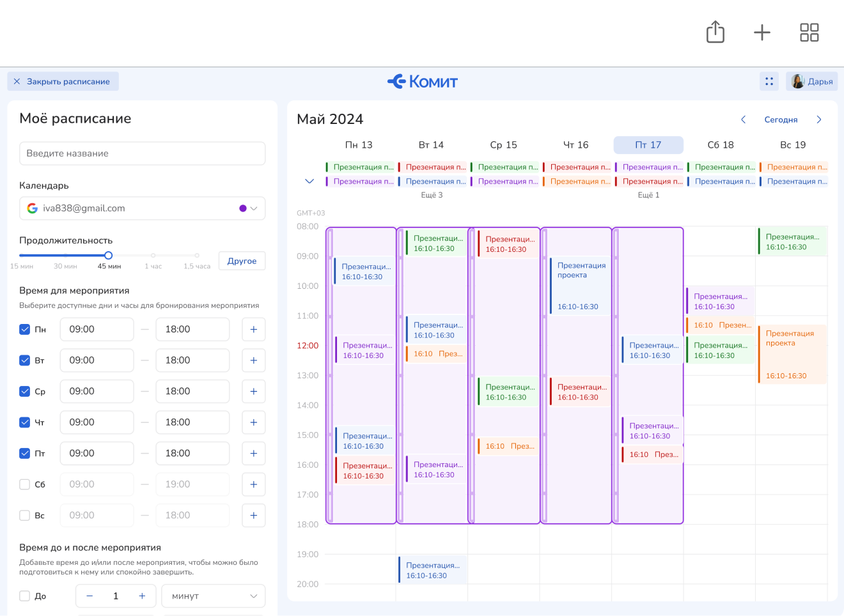844x616 pixels.
Task: Go to previous week with left arrow
Action: (743, 119)
